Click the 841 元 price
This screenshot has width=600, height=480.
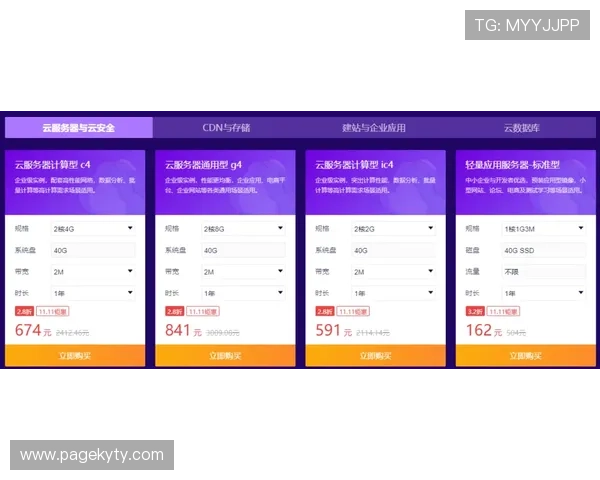(x=183, y=330)
